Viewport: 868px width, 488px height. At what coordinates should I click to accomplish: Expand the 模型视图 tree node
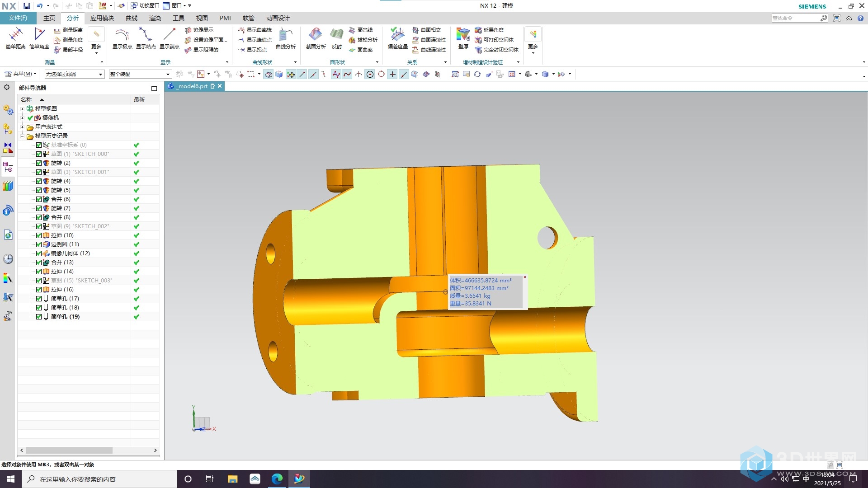click(22, 109)
